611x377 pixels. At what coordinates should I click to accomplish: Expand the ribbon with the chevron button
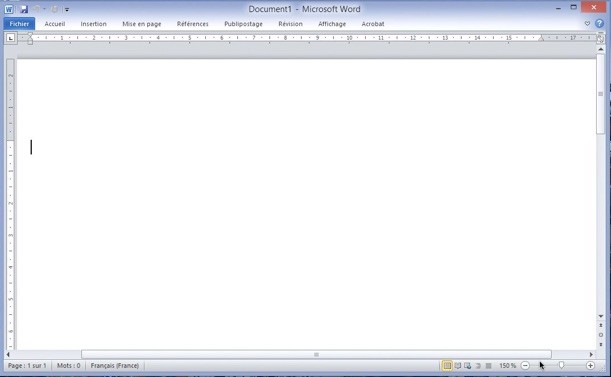[x=587, y=24]
